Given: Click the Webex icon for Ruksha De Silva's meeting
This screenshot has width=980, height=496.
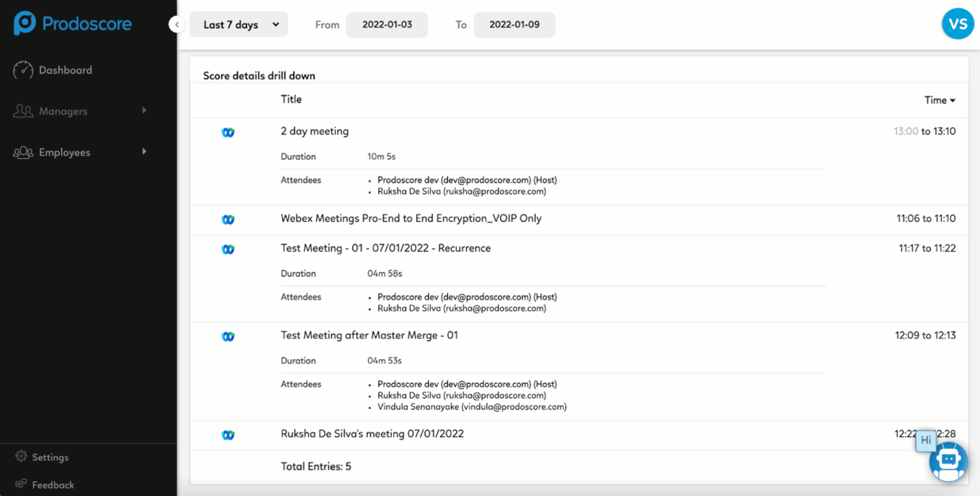Looking at the screenshot, I should coord(228,435).
